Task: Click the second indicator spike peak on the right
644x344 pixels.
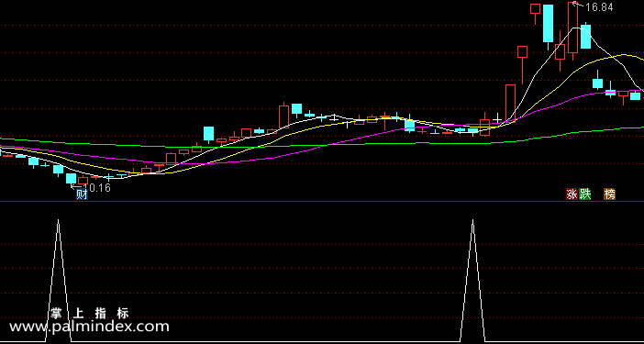Action: coord(472,221)
